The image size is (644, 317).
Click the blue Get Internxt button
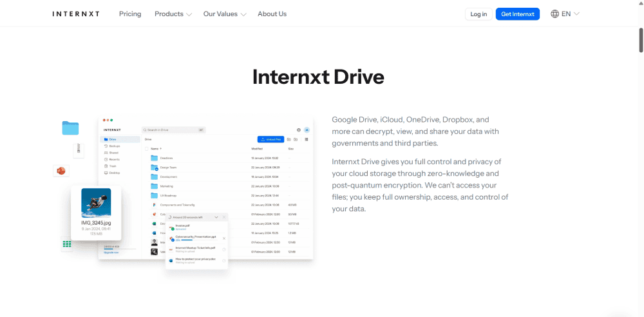click(x=517, y=14)
